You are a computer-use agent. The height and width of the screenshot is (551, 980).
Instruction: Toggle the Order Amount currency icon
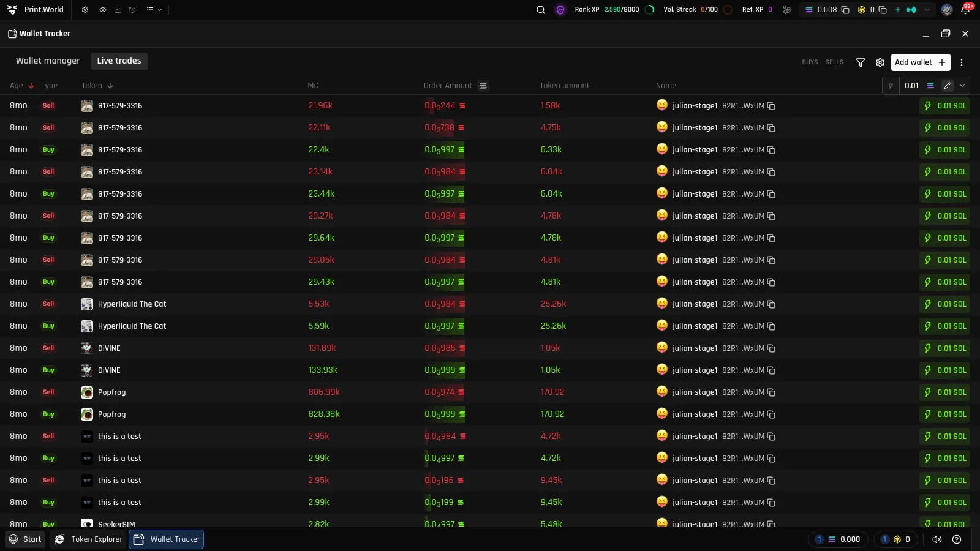coord(483,86)
